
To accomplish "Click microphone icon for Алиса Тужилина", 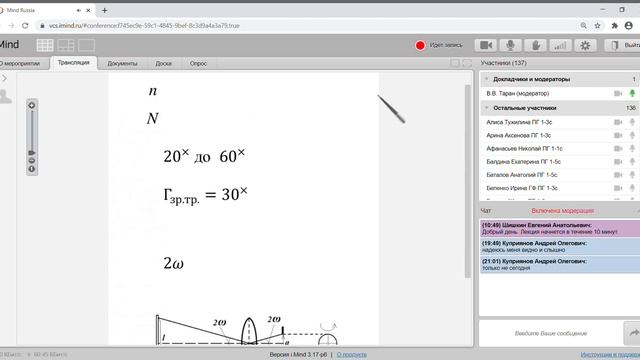I will [x=632, y=122].
